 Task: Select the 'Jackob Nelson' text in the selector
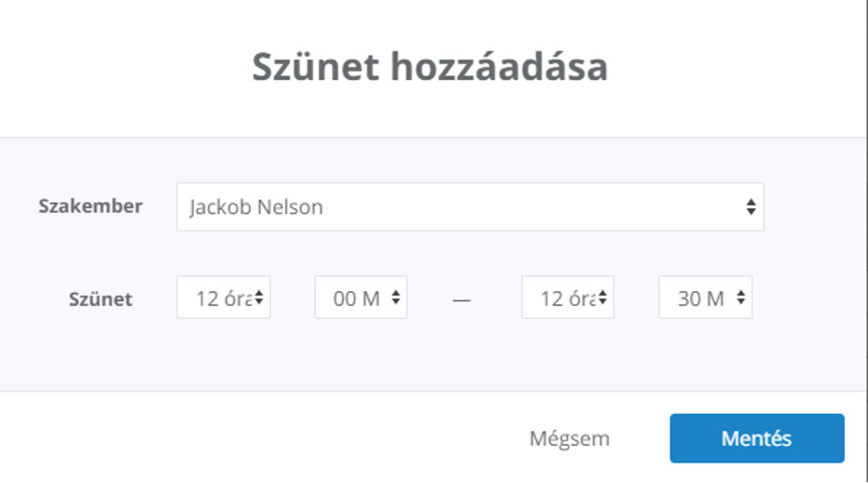(256, 207)
